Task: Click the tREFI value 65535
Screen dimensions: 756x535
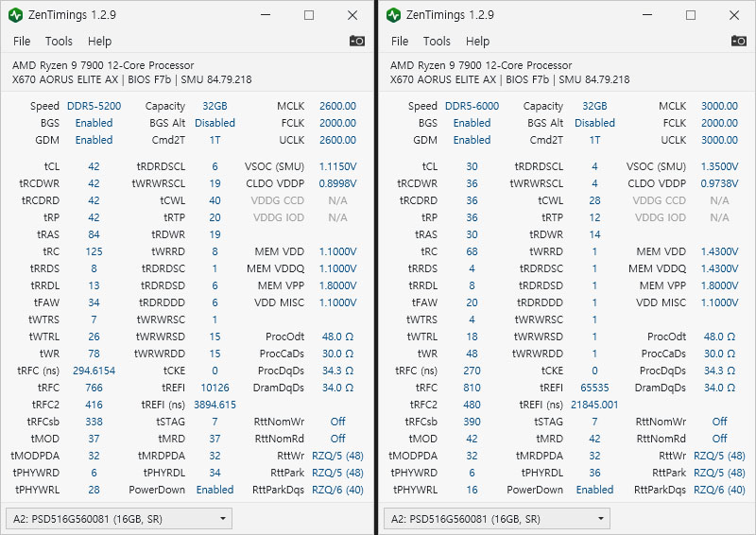Action: click(594, 388)
